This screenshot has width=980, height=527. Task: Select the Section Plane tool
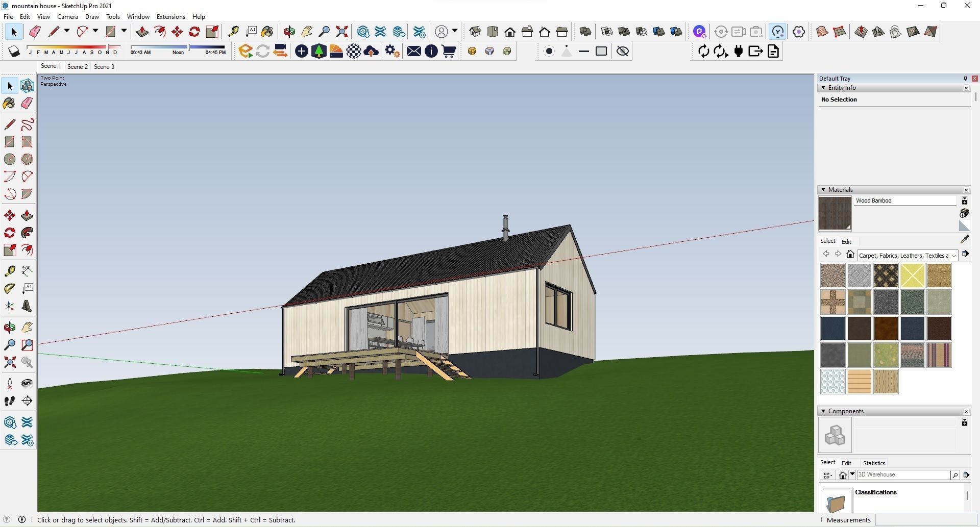tap(27, 401)
